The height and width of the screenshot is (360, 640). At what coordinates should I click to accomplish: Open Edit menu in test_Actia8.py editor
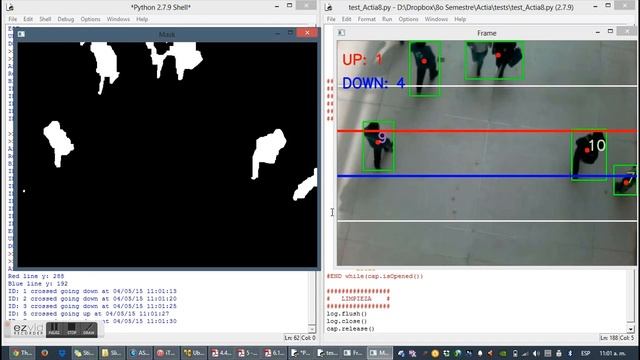point(347,19)
